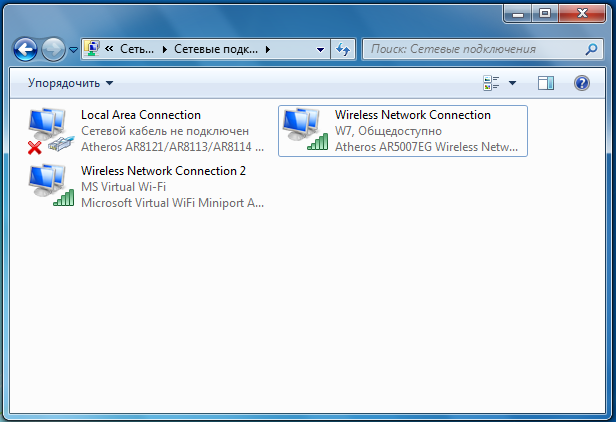Toggle the preview pane
616x422 pixels.
545,83
